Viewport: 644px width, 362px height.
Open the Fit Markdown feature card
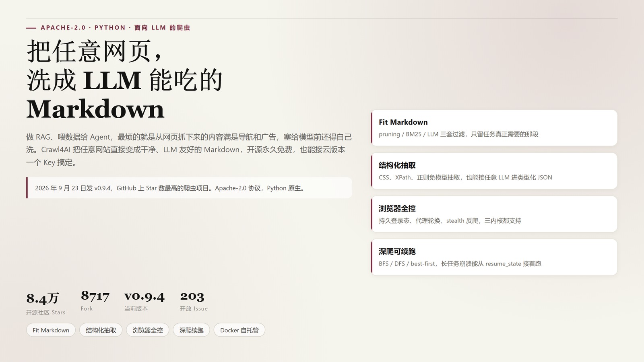(x=494, y=128)
